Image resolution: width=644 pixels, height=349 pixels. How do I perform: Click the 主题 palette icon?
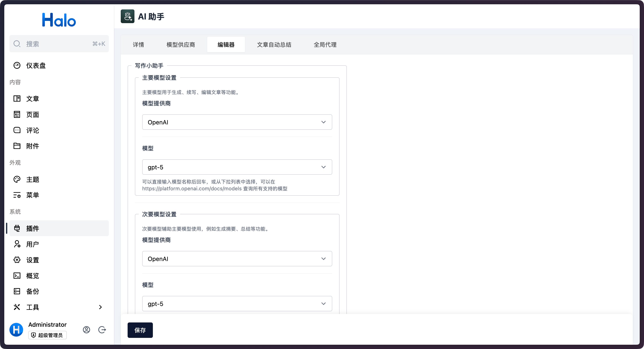click(17, 179)
